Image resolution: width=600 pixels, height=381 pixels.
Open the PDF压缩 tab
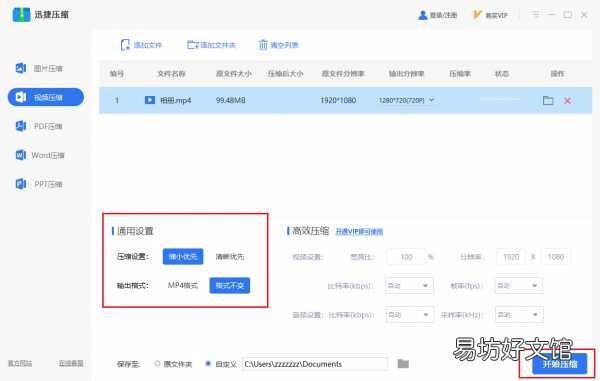tap(46, 126)
